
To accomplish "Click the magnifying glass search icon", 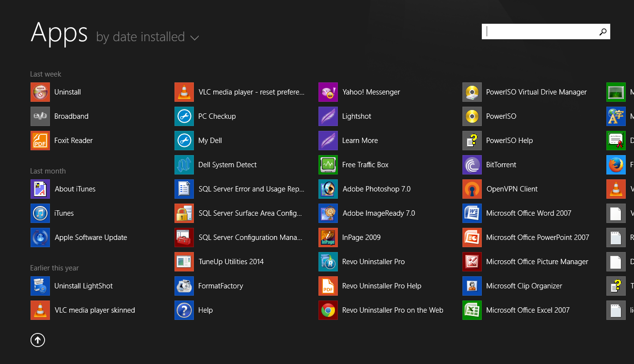I will point(603,32).
